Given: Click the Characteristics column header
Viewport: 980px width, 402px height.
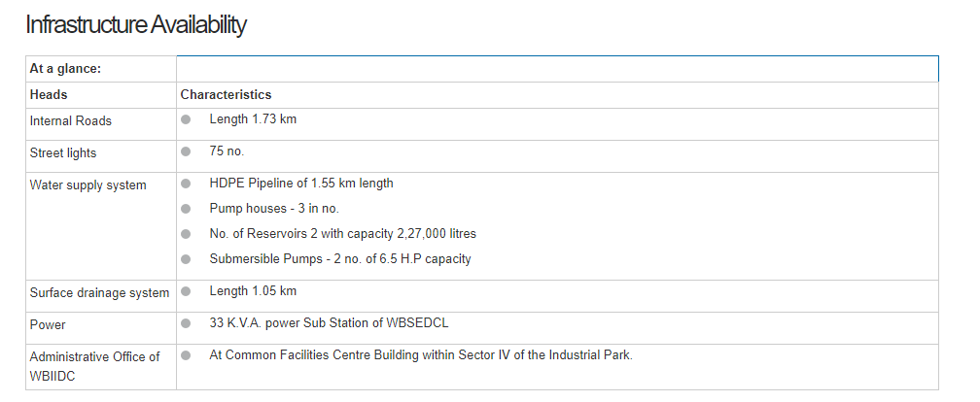Looking at the screenshot, I should 226,95.
